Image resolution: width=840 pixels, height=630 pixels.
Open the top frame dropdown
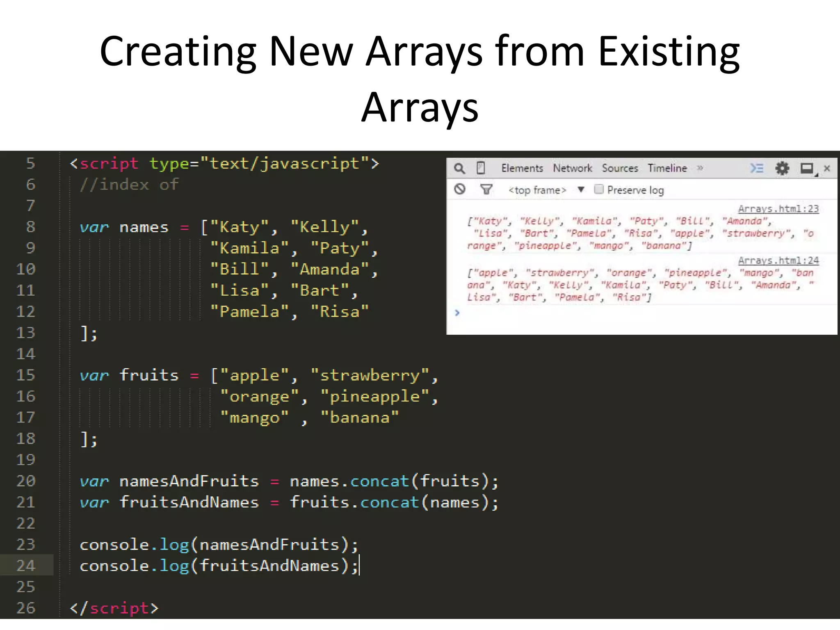tap(546, 190)
